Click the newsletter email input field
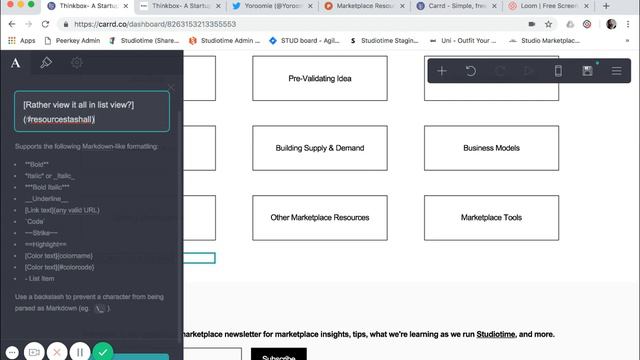The width and height of the screenshot is (640, 360). (x=212, y=354)
